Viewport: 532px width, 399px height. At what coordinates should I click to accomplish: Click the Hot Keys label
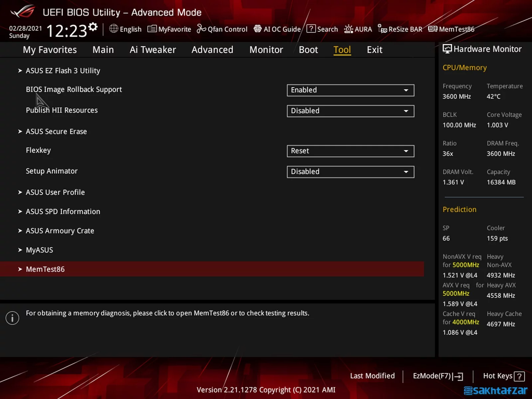498,376
